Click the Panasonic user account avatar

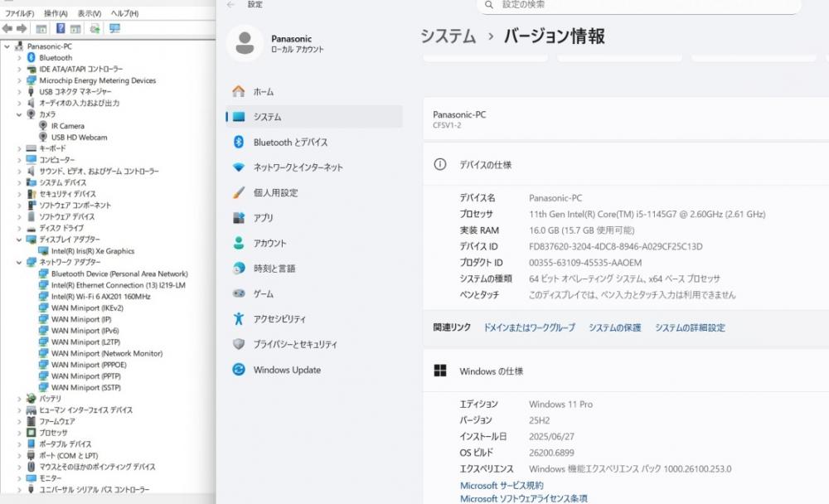pos(245,43)
